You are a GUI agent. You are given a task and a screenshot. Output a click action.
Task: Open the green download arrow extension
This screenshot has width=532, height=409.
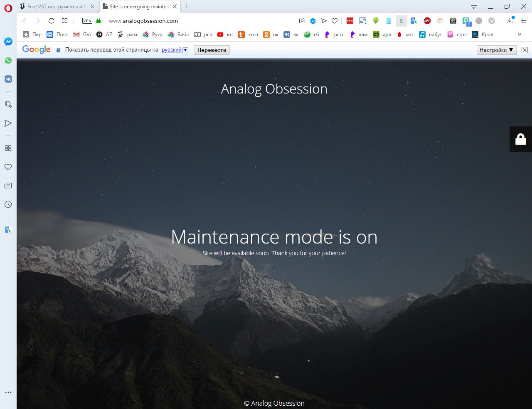click(376, 21)
